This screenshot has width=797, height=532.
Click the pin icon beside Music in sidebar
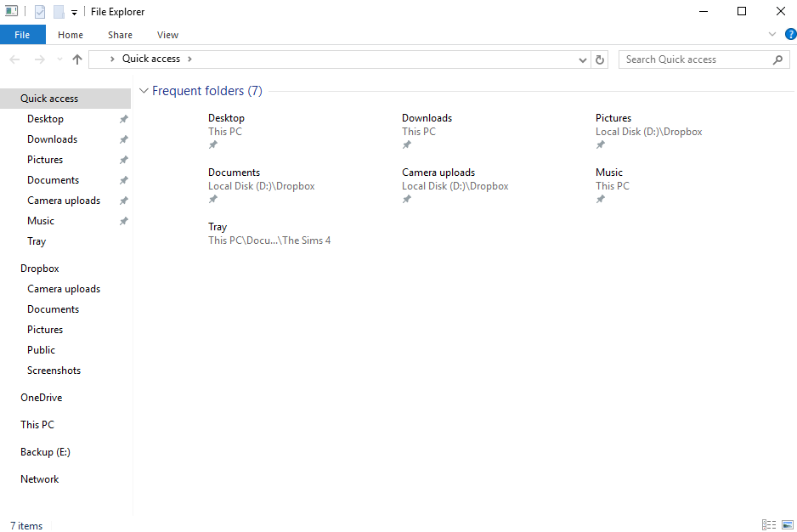pyautogui.click(x=123, y=221)
